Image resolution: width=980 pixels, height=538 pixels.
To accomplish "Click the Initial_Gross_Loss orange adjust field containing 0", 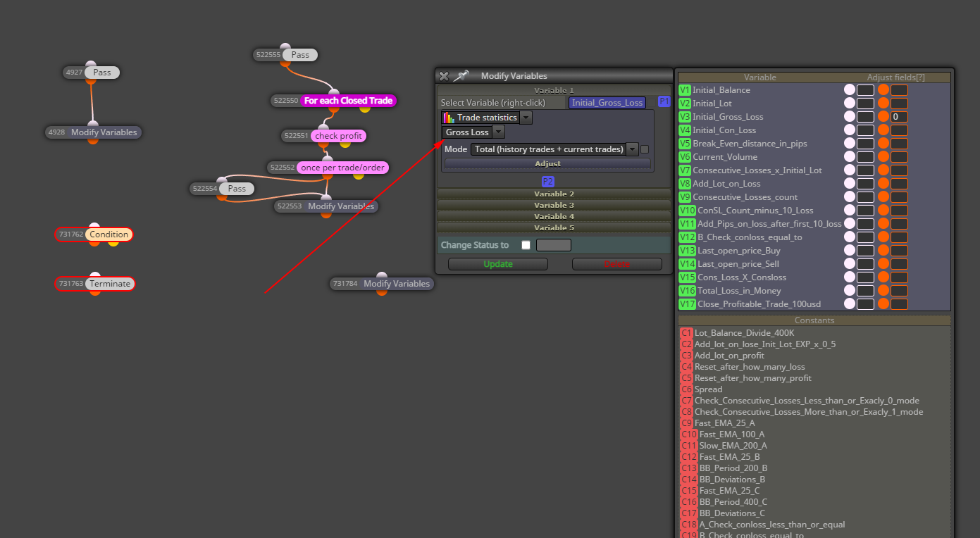I will coord(899,117).
